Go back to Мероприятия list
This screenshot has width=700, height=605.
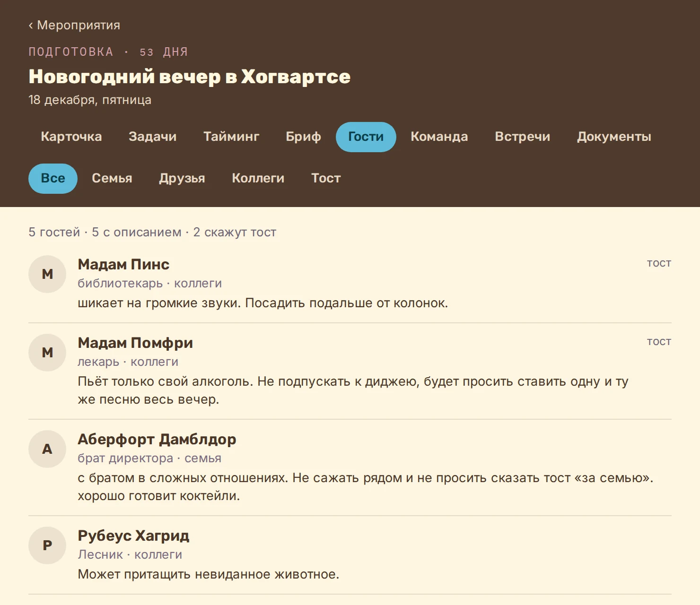click(74, 25)
